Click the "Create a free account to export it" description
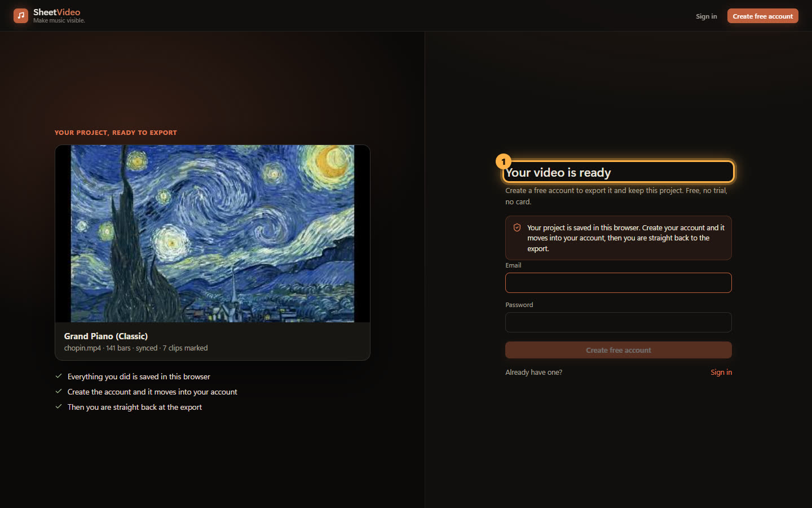Image resolution: width=812 pixels, height=508 pixels. [x=616, y=196]
